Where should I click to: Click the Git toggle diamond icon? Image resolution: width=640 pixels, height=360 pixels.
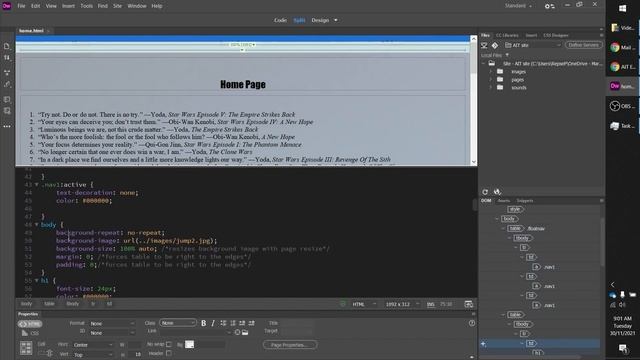495,45
